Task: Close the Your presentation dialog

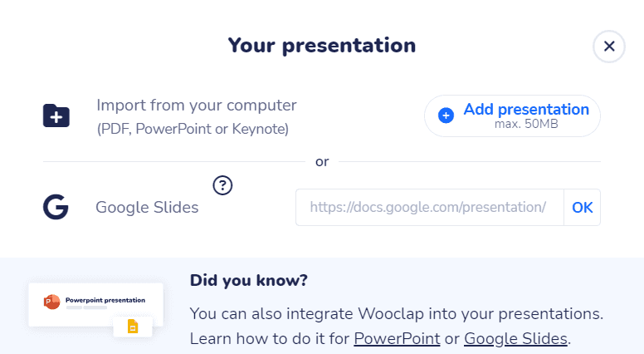Action: pyautogui.click(x=608, y=46)
